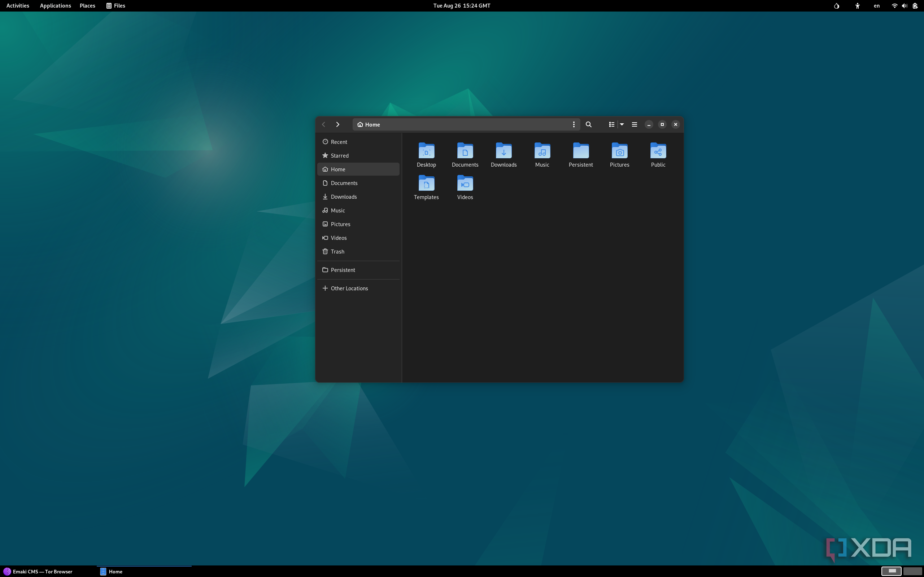Screen dimensions: 924x577
Task: Go forward with the arrow button
Action: (x=337, y=124)
